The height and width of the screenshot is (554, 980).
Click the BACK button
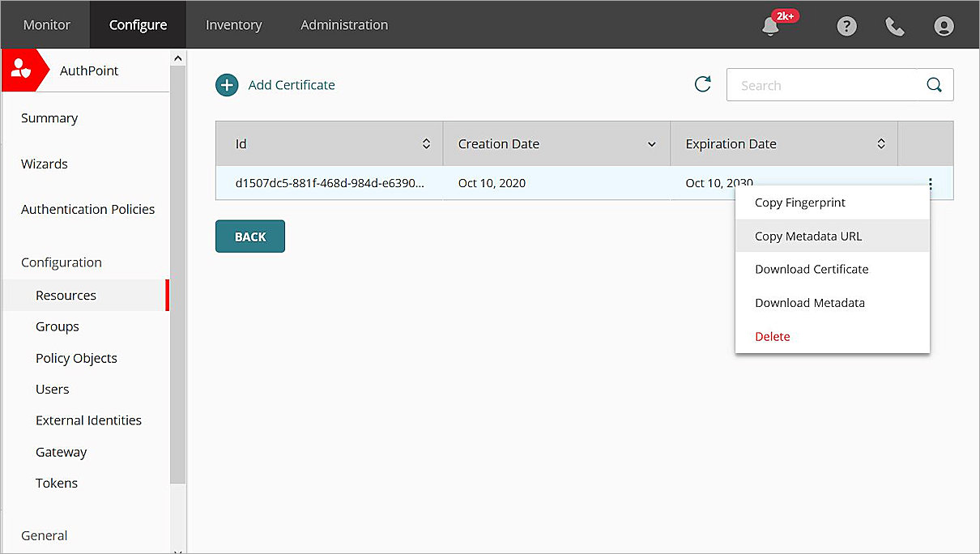pos(249,236)
